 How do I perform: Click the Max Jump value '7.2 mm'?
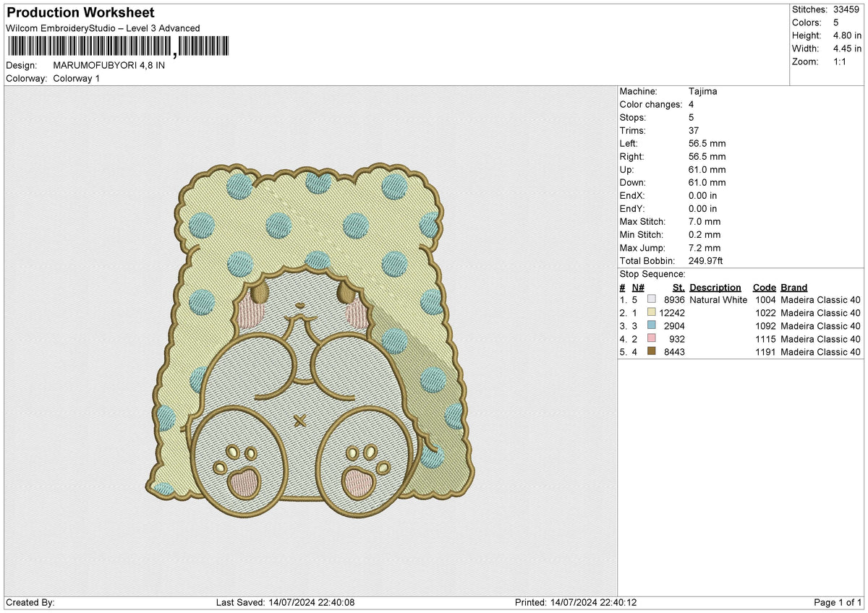705,248
